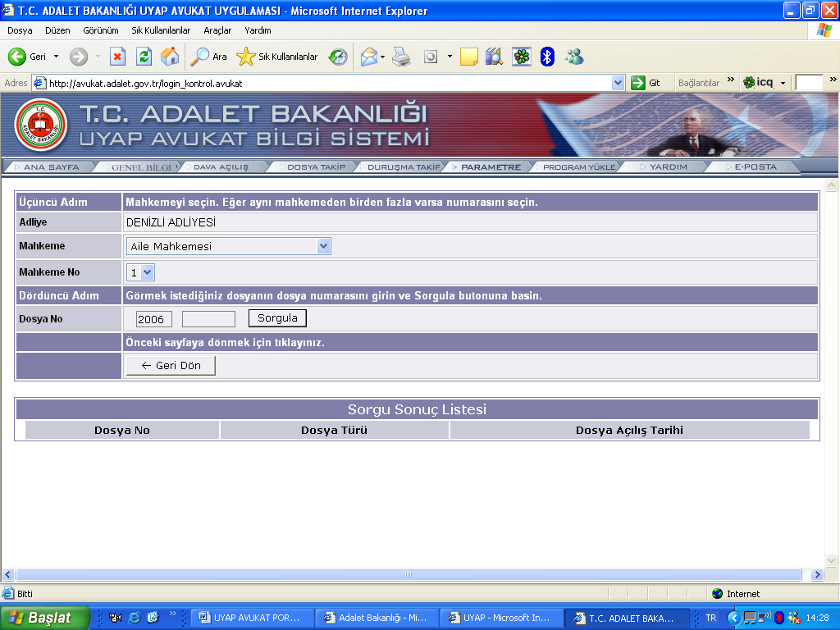This screenshot has height=630, width=840.
Task: Open the Sık Kullanılanlar menu
Action: (161, 30)
